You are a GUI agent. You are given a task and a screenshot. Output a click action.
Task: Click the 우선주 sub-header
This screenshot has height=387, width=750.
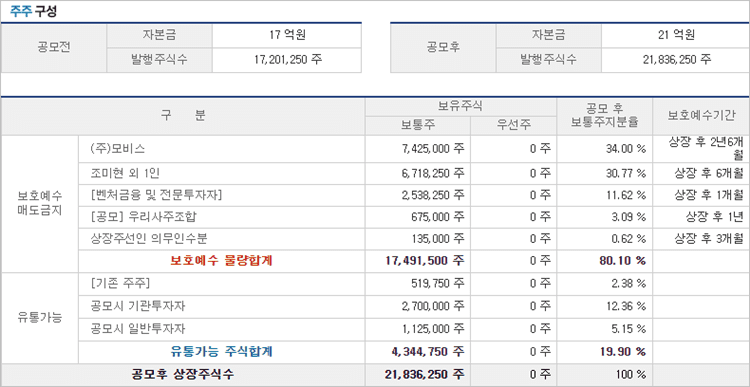click(x=514, y=125)
